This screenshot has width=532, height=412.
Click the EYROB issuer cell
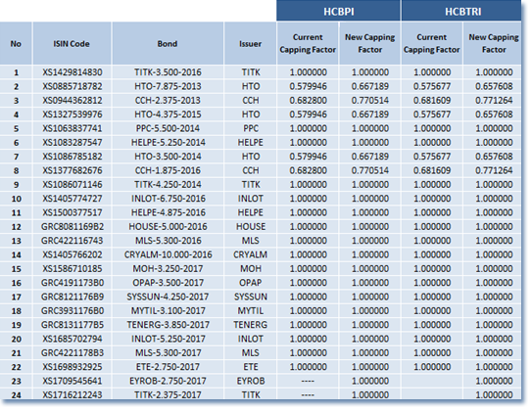251,381
